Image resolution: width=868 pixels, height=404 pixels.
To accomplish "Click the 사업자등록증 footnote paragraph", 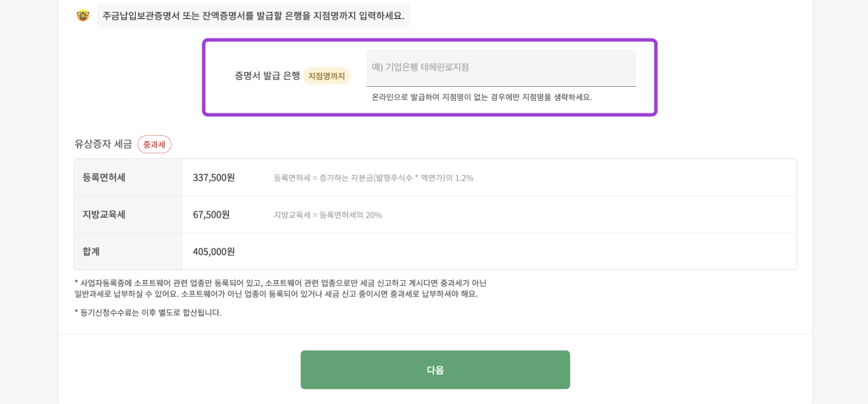I will [x=281, y=288].
